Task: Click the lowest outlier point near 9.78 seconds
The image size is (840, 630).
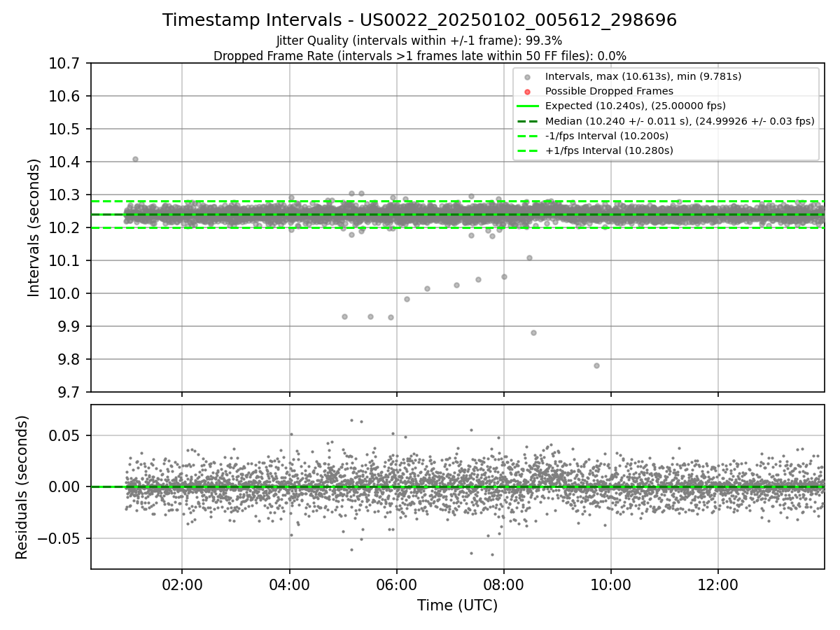Action: click(x=596, y=365)
